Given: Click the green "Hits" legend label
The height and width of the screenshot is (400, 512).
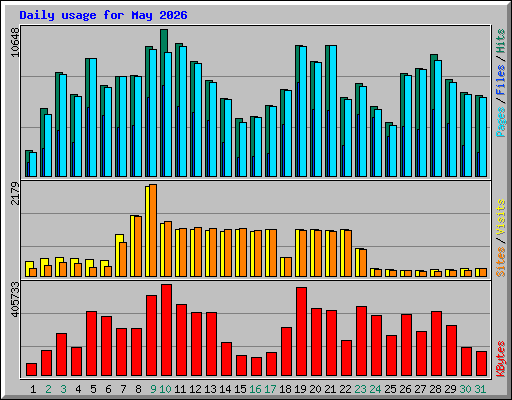Looking at the screenshot, I should pos(501,41).
